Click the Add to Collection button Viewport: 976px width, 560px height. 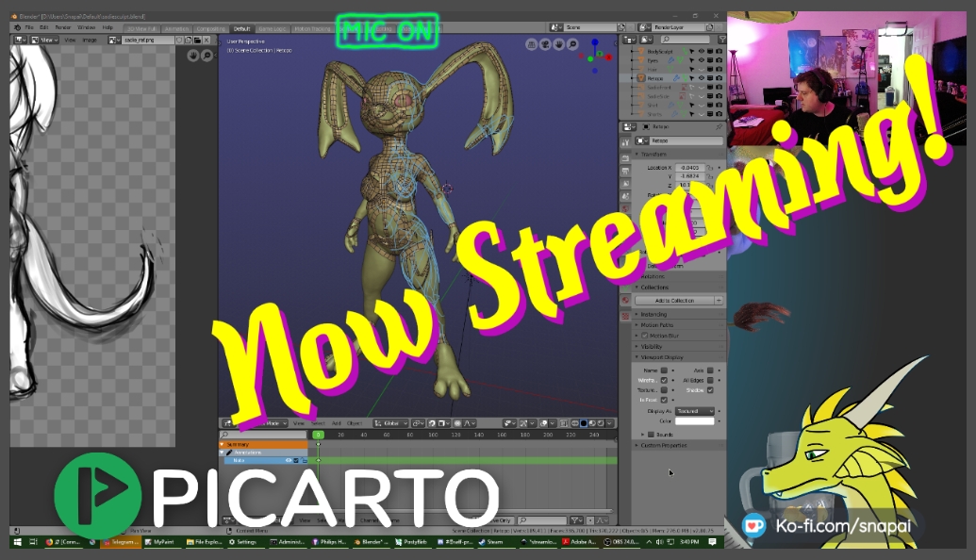click(675, 301)
